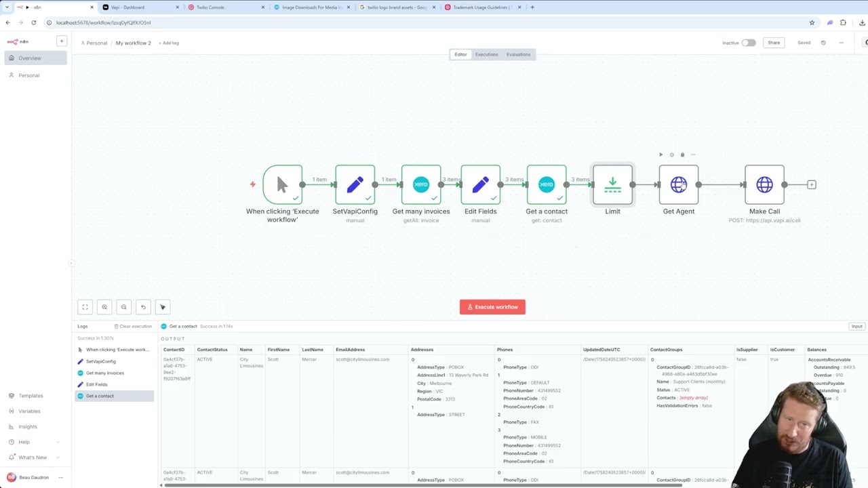Open Overview in sidebar
Screen dimensions: 868x488
click(36, 58)
